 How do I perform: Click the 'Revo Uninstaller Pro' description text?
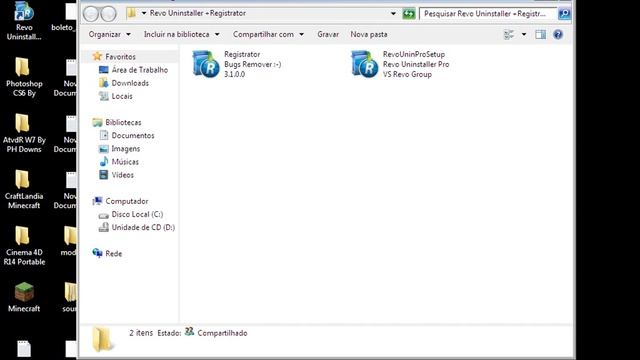pyautogui.click(x=416, y=64)
